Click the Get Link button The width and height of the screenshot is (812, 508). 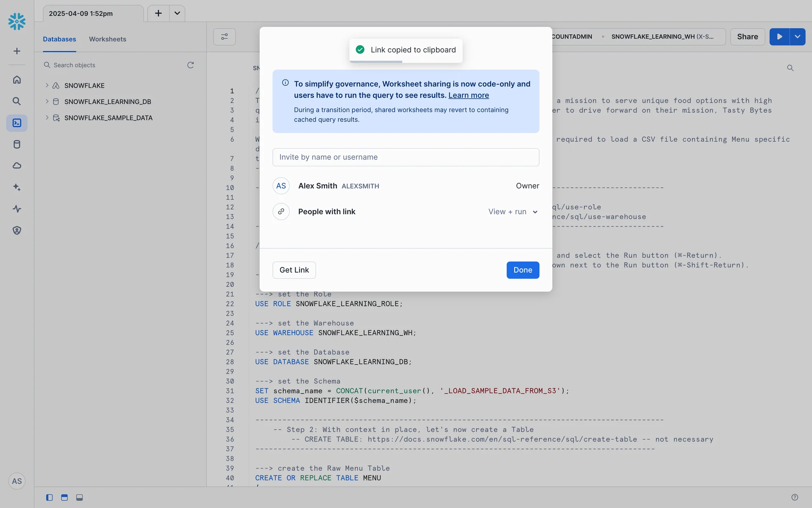click(294, 270)
